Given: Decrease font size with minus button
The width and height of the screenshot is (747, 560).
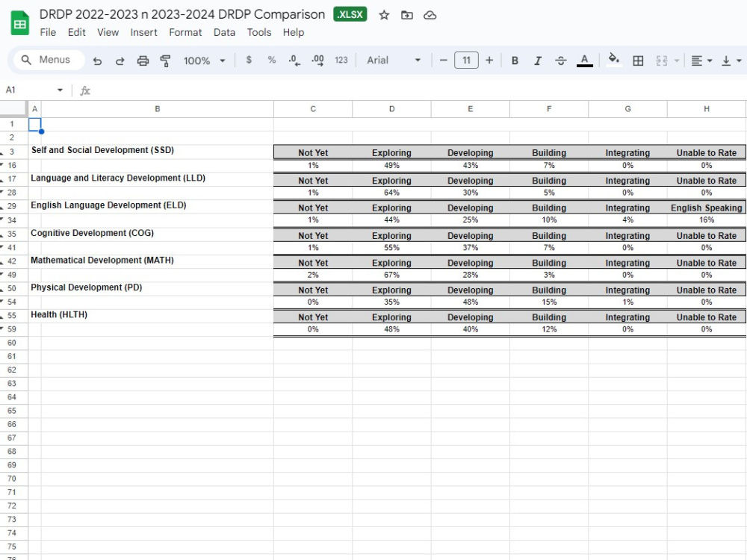Looking at the screenshot, I should click(444, 60).
